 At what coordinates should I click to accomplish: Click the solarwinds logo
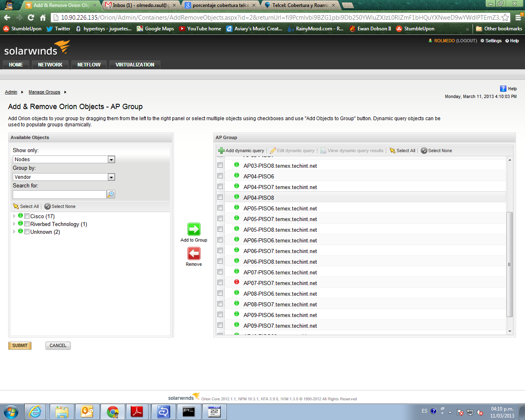point(37,48)
